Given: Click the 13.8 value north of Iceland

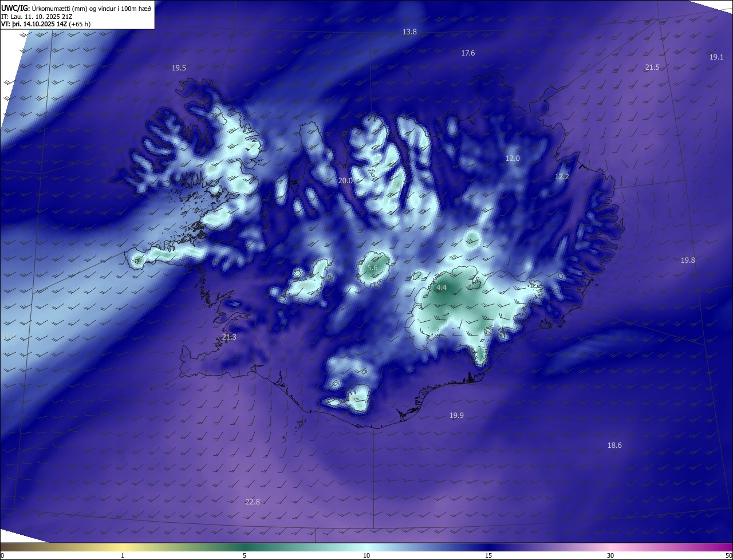Looking at the screenshot, I should (409, 32).
